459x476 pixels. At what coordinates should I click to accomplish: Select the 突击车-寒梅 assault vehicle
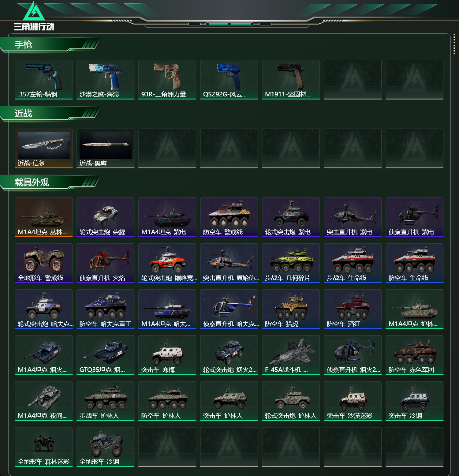point(167,355)
